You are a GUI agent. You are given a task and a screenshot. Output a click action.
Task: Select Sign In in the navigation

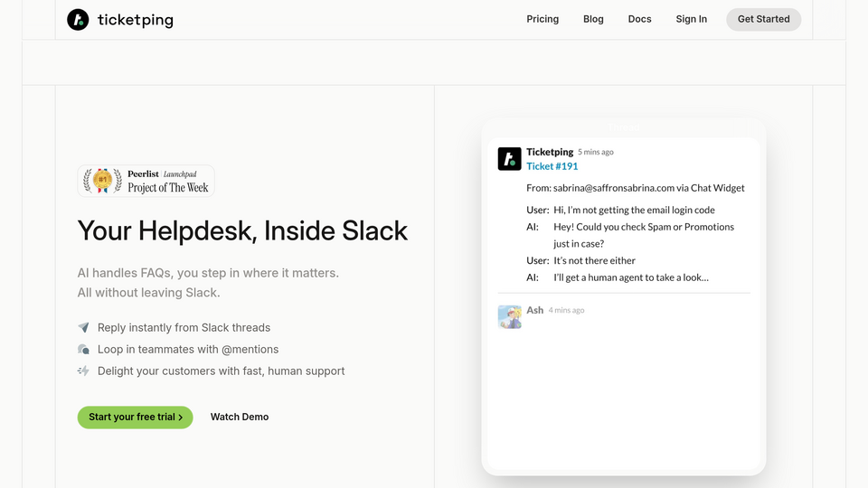click(x=692, y=19)
